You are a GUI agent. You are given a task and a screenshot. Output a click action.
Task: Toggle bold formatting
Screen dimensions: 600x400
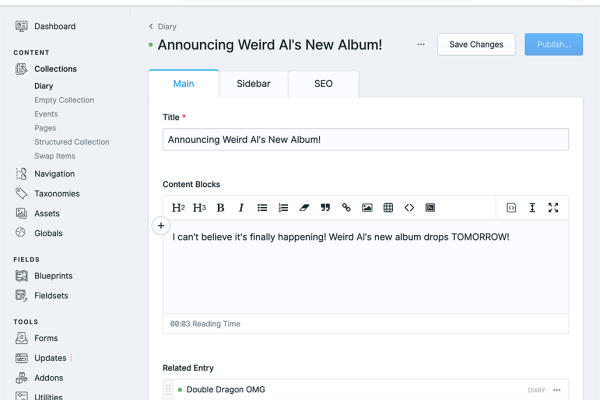coord(220,208)
